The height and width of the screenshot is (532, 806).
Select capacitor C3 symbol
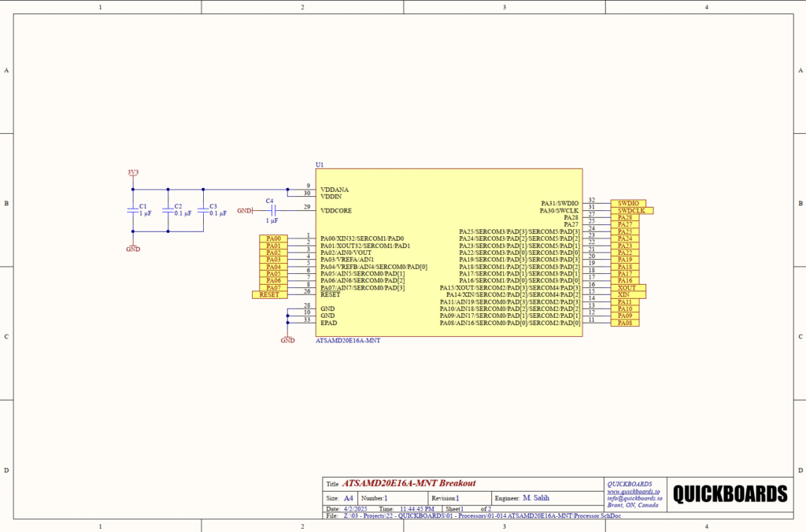click(203, 209)
